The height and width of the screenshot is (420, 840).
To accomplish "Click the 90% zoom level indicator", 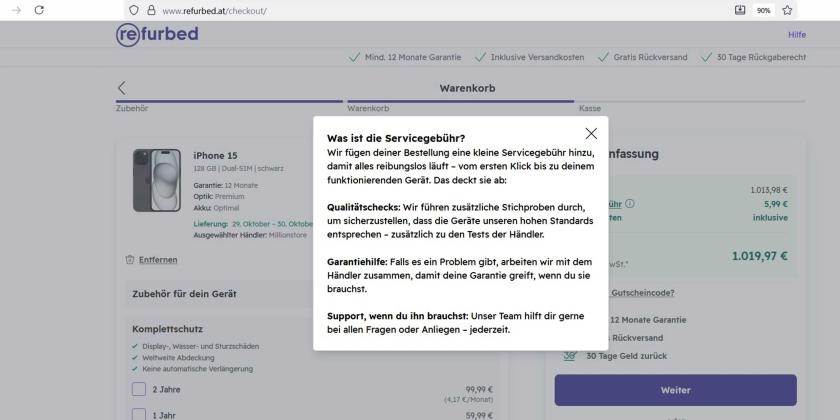I will [763, 10].
